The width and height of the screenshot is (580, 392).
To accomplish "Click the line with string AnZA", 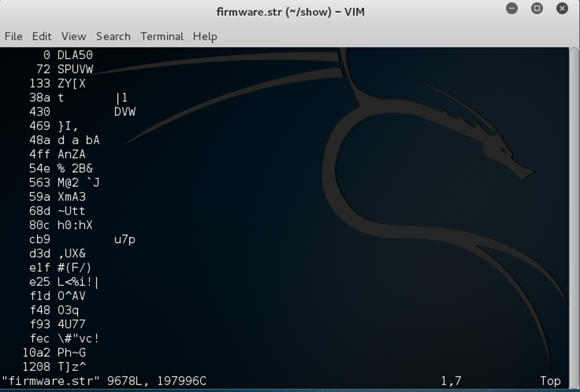I will click(x=57, y=154).
